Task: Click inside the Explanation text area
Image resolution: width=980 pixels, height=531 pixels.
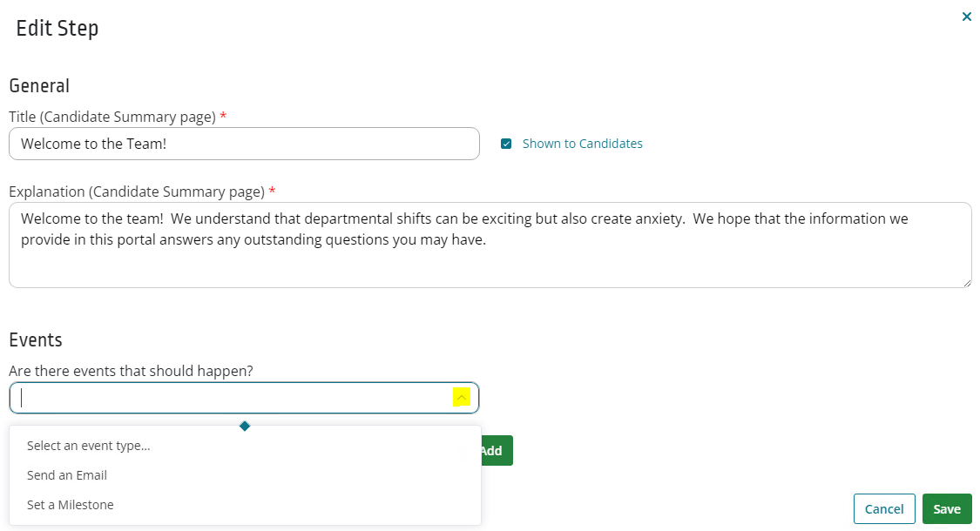Action: point(490,245)
